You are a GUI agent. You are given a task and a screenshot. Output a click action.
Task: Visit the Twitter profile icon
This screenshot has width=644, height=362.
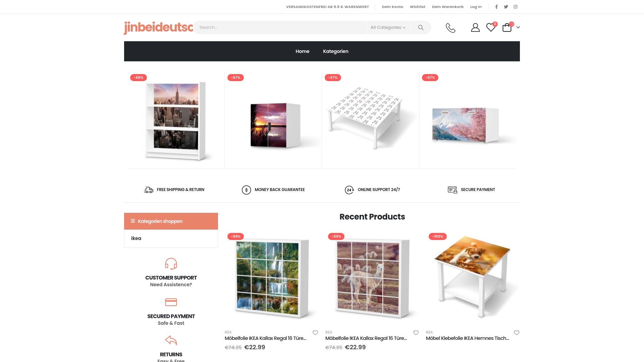click(x=506, y=7)
